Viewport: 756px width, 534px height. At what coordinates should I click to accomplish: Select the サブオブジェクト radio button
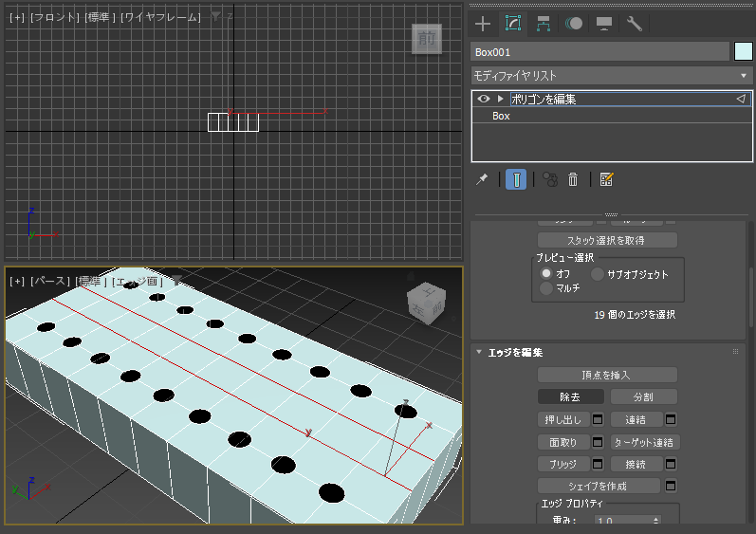[x=598, y=274]
